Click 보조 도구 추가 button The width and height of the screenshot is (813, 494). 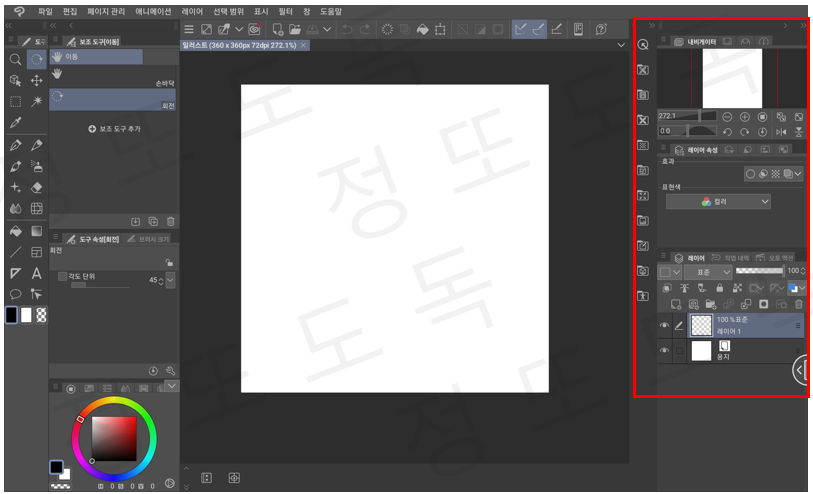(114, 129)
